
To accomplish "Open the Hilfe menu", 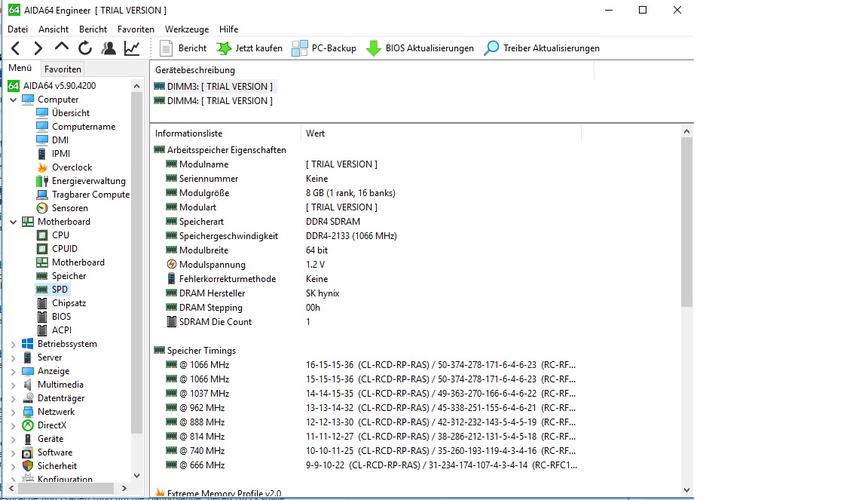I will [x=228, y=29].
